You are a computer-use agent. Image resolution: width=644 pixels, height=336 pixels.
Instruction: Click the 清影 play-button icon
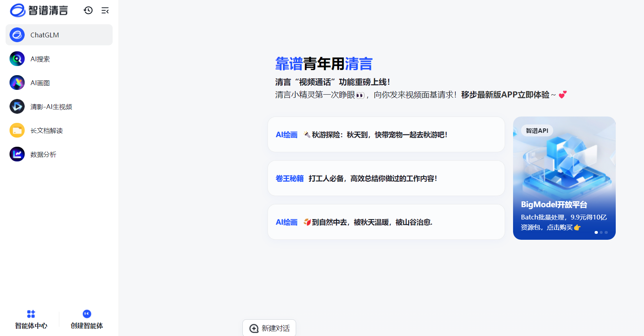17,107
